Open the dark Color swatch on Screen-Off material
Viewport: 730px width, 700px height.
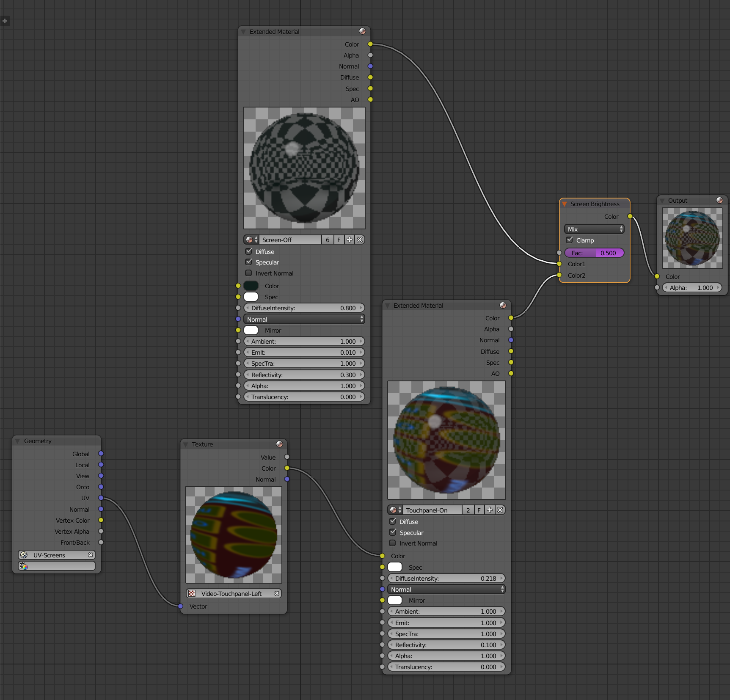pyautogui.click(x=251, y=286)
